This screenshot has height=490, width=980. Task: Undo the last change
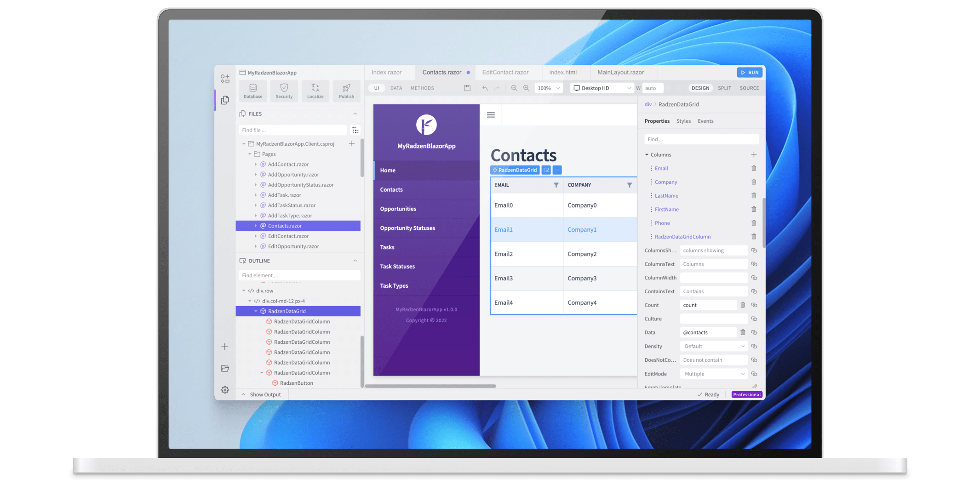[485, 88]
